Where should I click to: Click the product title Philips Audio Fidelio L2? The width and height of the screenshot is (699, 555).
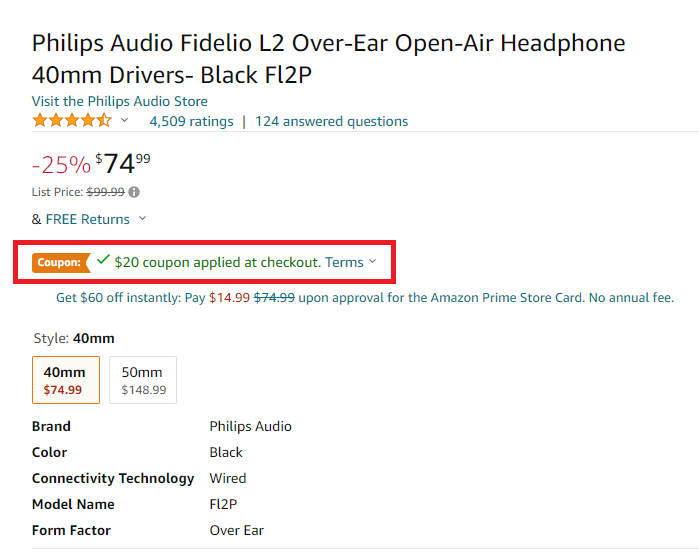coord(329,59)
